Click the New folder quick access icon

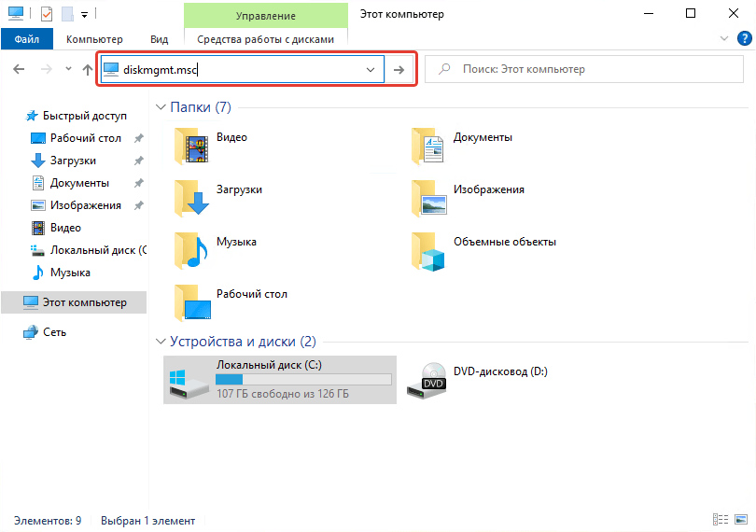67,14
